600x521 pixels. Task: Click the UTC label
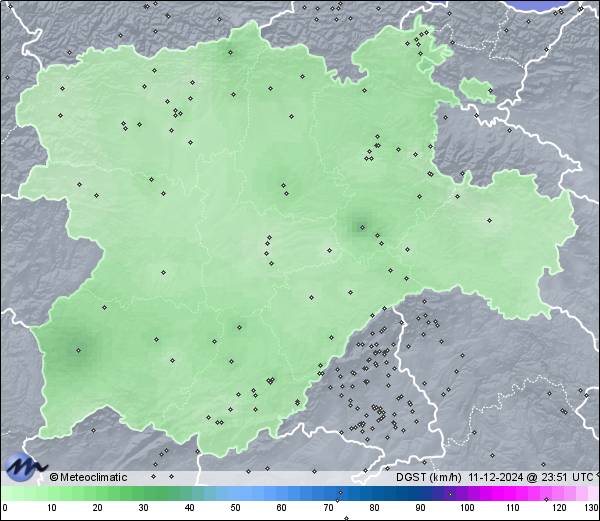click(583, 477)
